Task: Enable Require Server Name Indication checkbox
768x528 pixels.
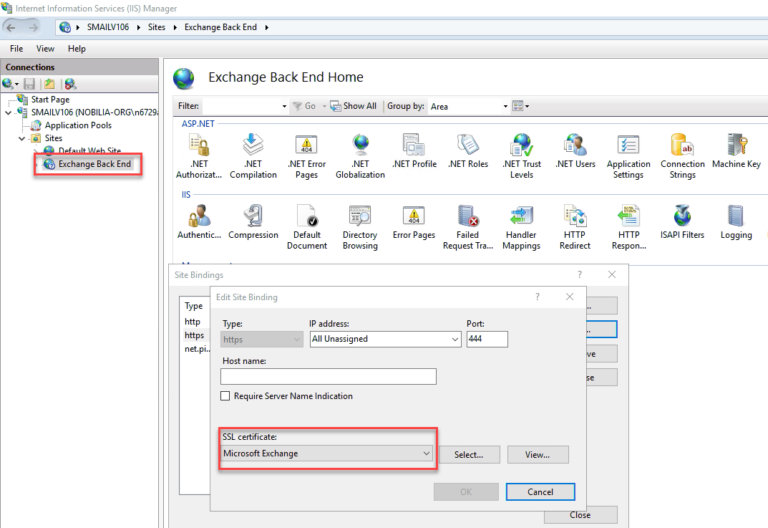Action: (x=225, y=396)
